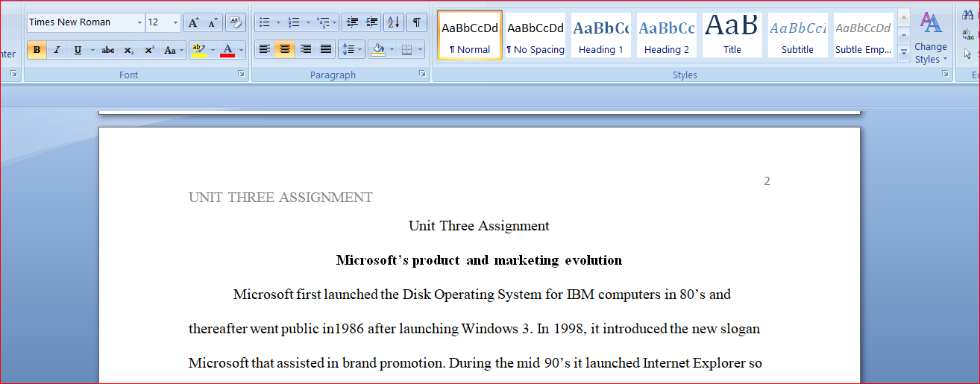This screenshot has width=980, height=384.
Task: Toggle Bold formatting
Action: pos(37,50)
